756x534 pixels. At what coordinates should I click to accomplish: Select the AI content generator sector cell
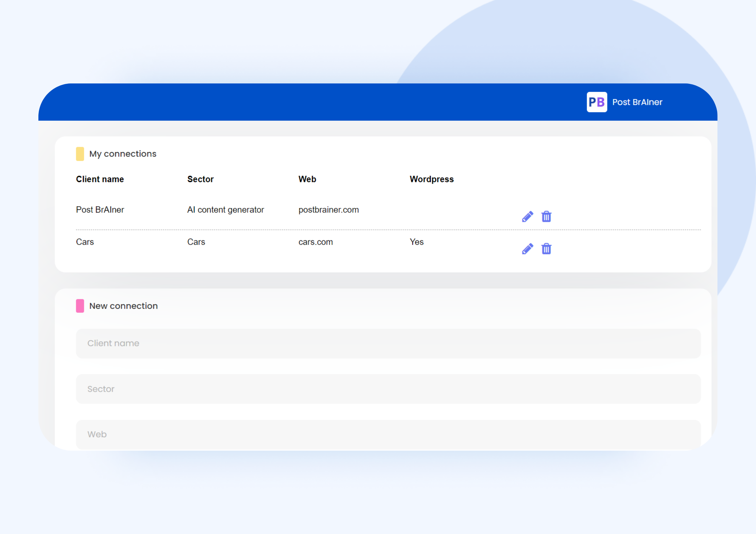[x=225, y=210]
